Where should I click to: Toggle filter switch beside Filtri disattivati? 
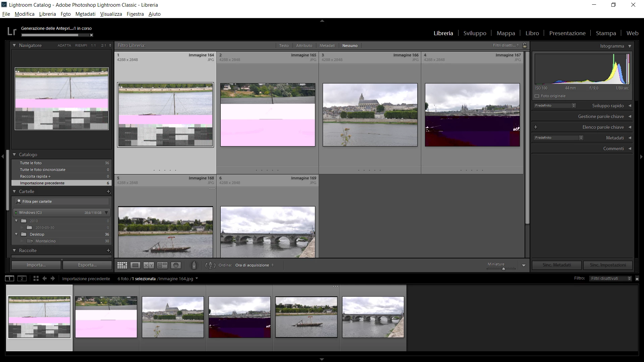click(x=637, y=278)
